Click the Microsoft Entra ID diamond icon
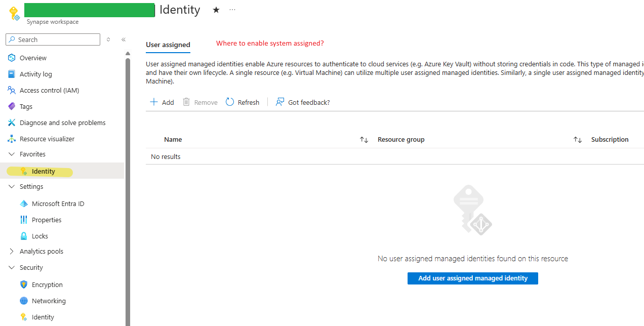This screenshot has height=326, width=644. [x=24, y=203]
